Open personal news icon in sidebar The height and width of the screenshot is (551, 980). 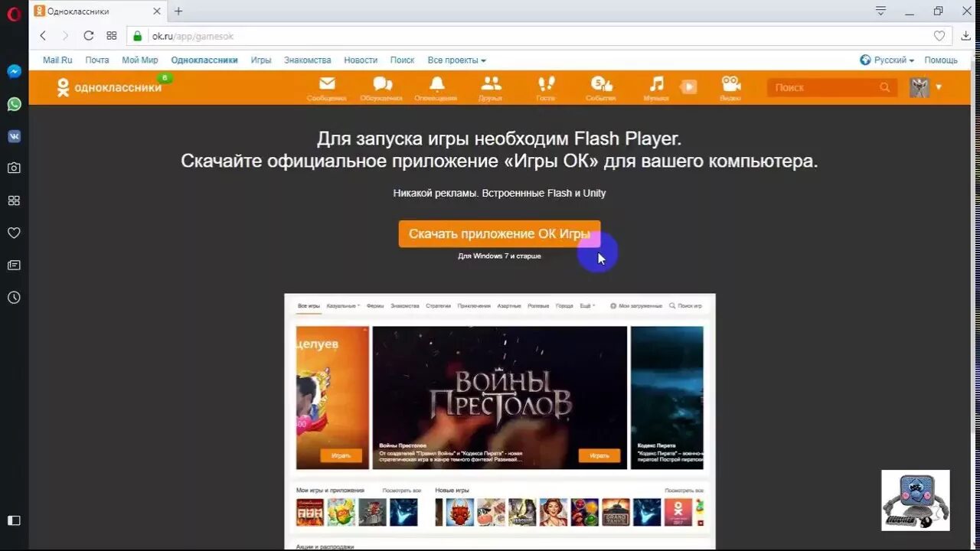[x=14, y=265]
